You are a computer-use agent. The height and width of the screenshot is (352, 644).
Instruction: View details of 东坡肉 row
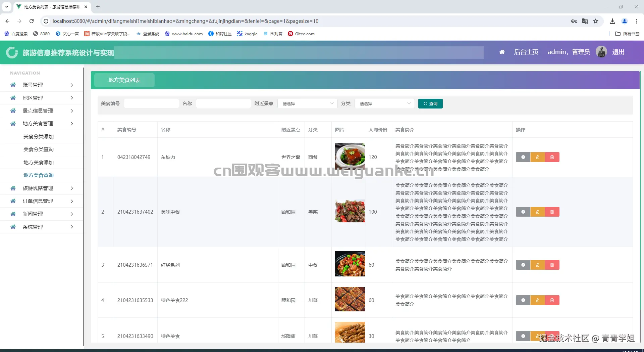click(x=523, y=157)
